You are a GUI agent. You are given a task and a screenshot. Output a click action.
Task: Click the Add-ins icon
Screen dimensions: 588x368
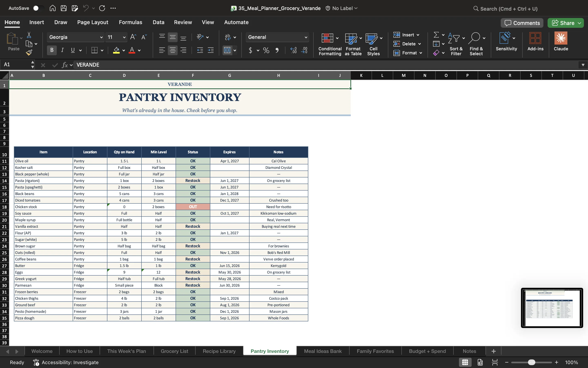(535, 38)
